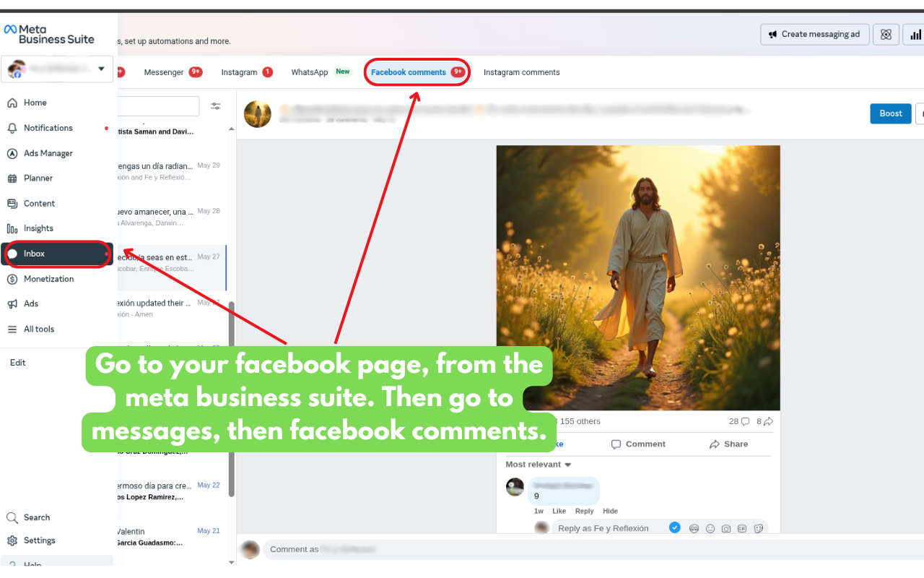Open the Most relevant comment sort dropdown
Viewport: 924px width, 578px height.
[539, 465]
